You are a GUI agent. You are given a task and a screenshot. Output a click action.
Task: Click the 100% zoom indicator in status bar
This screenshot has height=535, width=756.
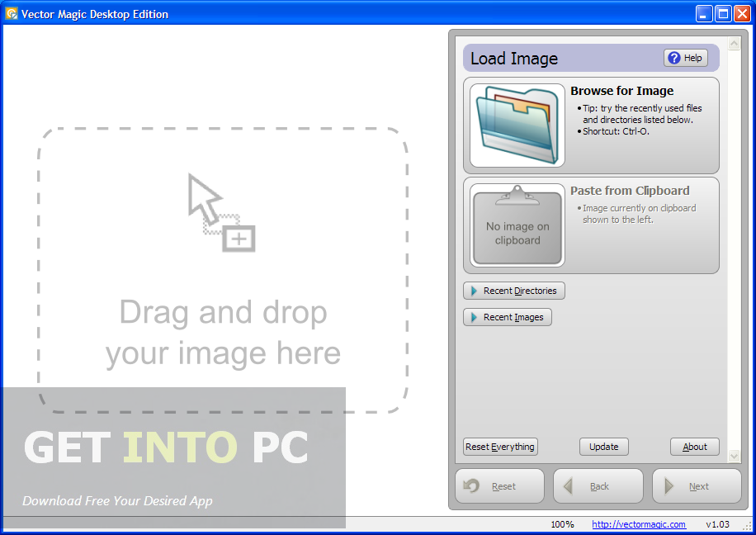coord(562,523)
